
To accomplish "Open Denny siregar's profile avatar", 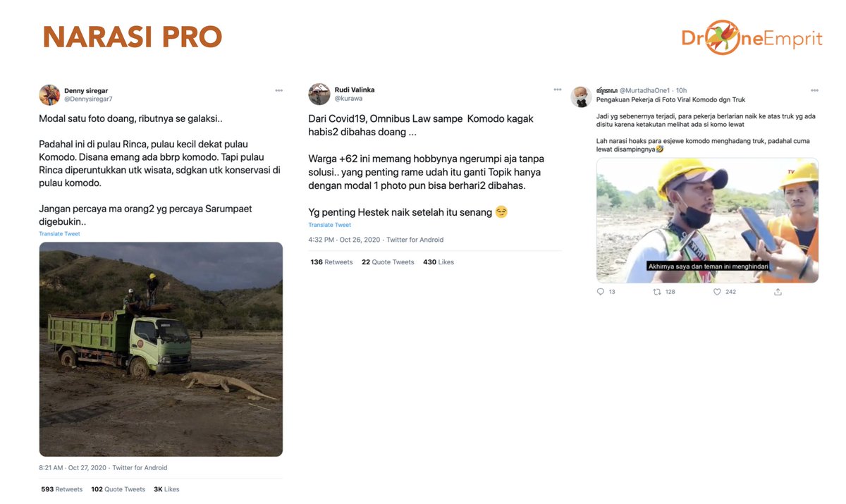I will tap(49, 94).
